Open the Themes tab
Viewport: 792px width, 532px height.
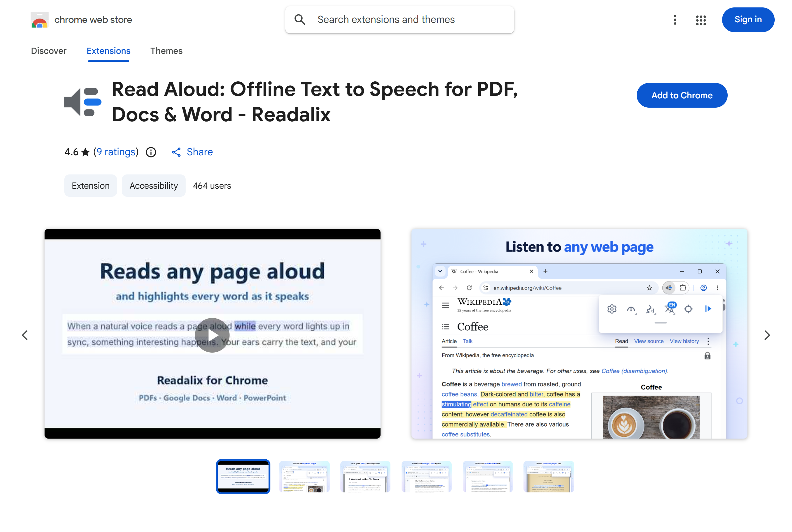point(166,51)
